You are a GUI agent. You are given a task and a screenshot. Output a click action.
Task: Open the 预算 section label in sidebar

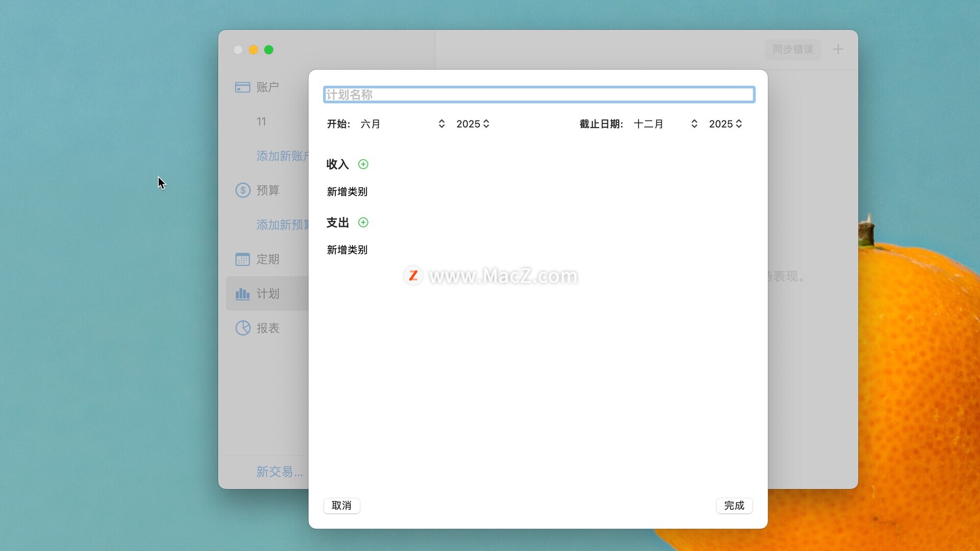pyautogui.click(x=267, y=190)
